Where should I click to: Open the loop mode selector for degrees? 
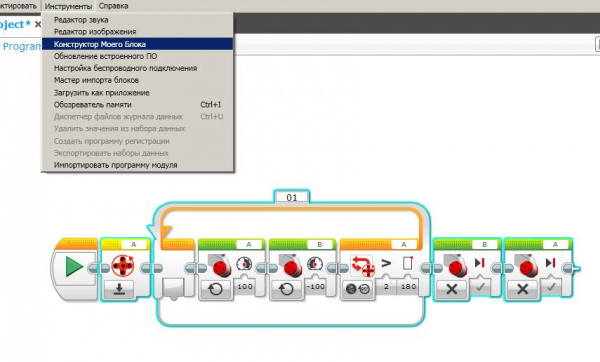[357, 289]
